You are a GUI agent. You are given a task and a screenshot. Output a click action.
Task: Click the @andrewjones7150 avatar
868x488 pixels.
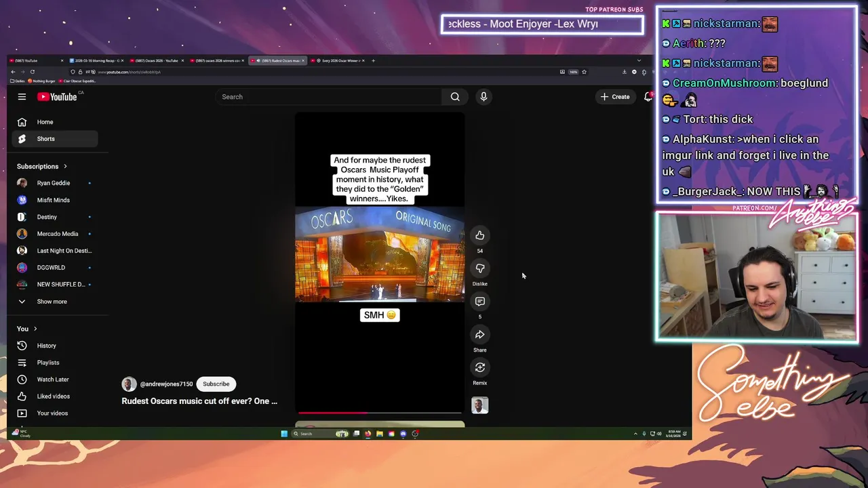(x=129, y=384)
